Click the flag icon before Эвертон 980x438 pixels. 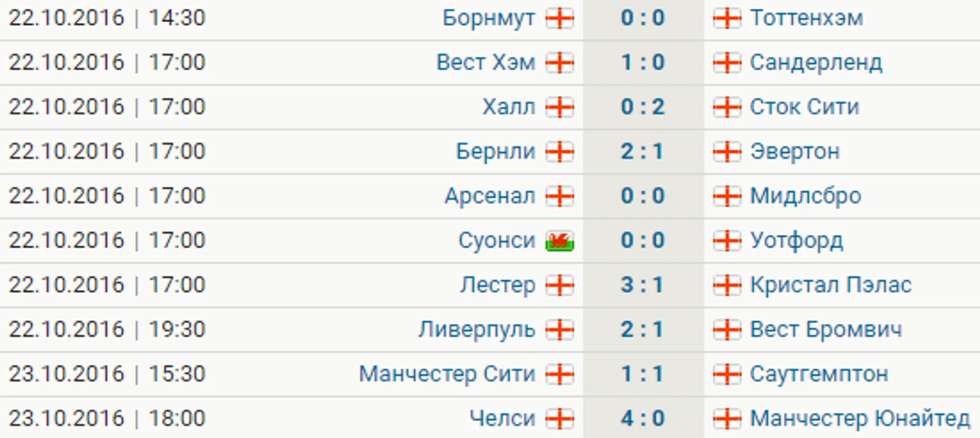coord(727,152)
